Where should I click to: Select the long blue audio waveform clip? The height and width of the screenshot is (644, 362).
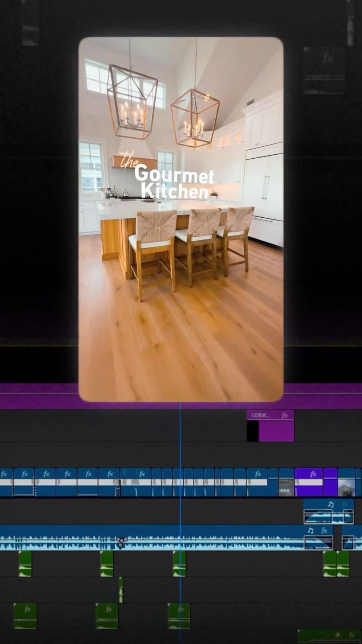167,538
